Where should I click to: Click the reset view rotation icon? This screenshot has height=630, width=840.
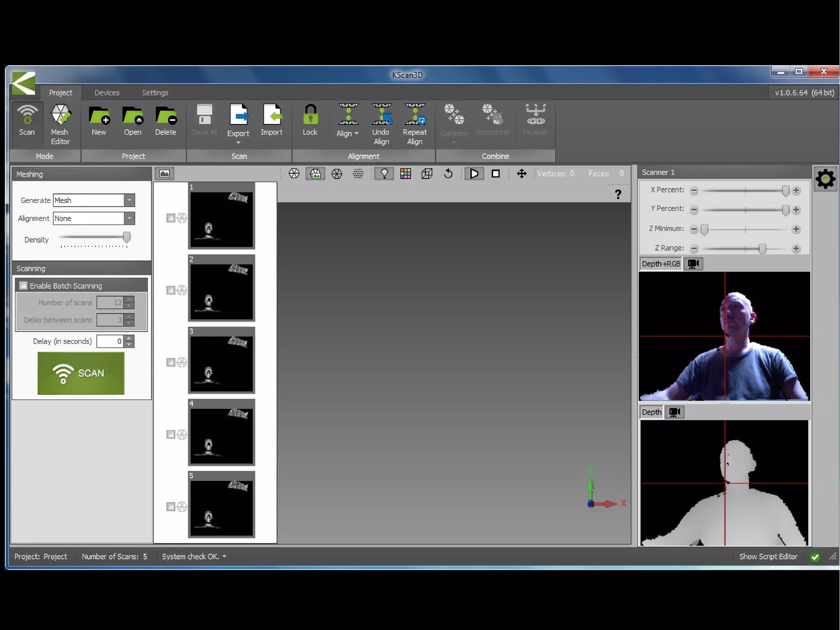point(448,174)
